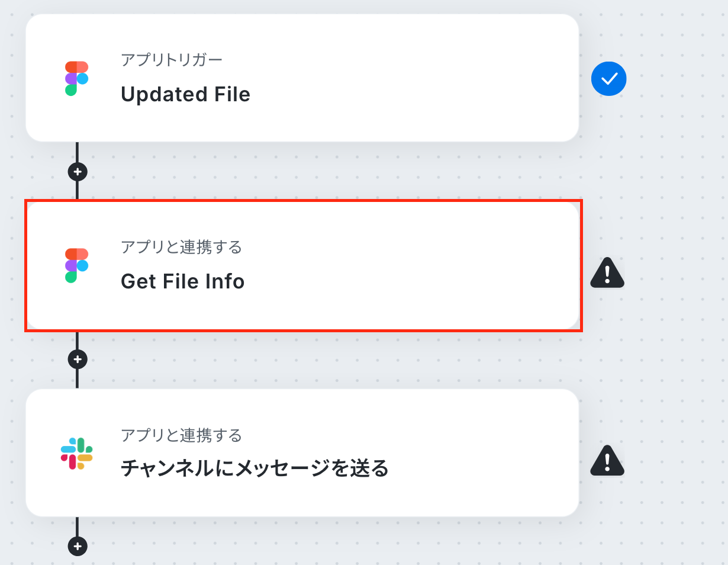The width and height of the screenshot is (728, 565).
Task: Add a step after the Slack card with plus
Action: pos(78,545)
